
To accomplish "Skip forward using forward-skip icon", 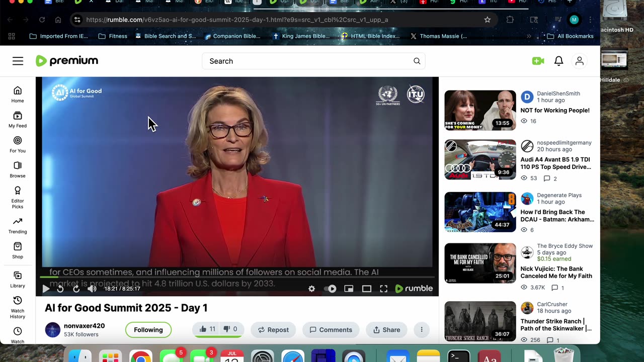I will 76,289.
